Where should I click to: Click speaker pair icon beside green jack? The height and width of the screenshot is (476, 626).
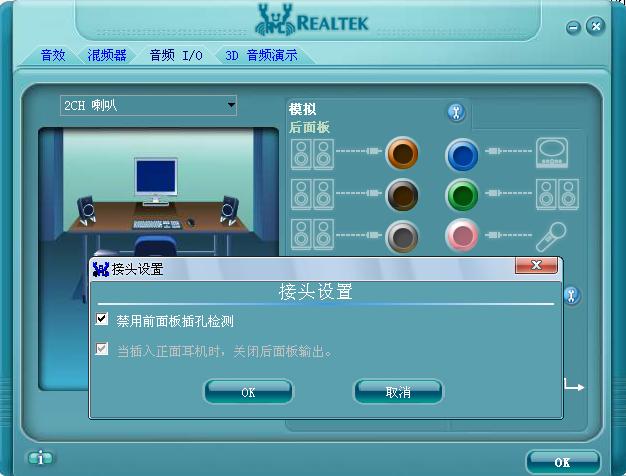pyautogui.click(x=557, y=194)
